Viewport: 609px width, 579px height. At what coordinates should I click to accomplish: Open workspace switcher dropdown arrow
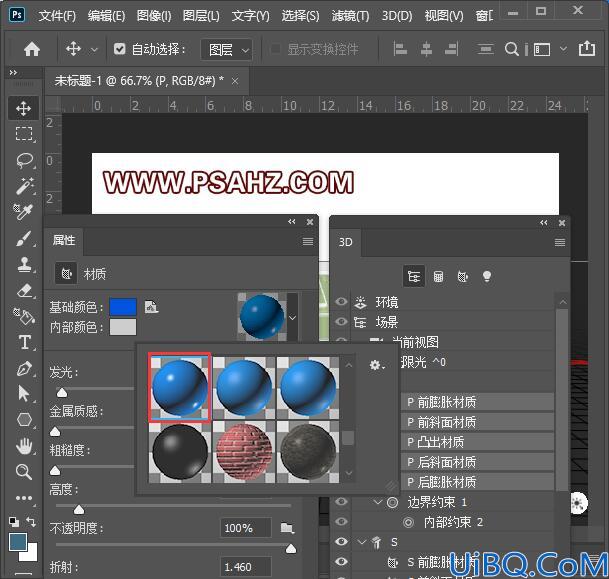point(563,49)
